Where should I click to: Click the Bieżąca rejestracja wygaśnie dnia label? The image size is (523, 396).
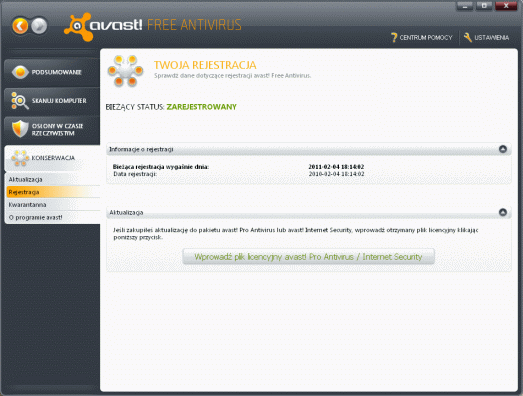click(161, 167)
